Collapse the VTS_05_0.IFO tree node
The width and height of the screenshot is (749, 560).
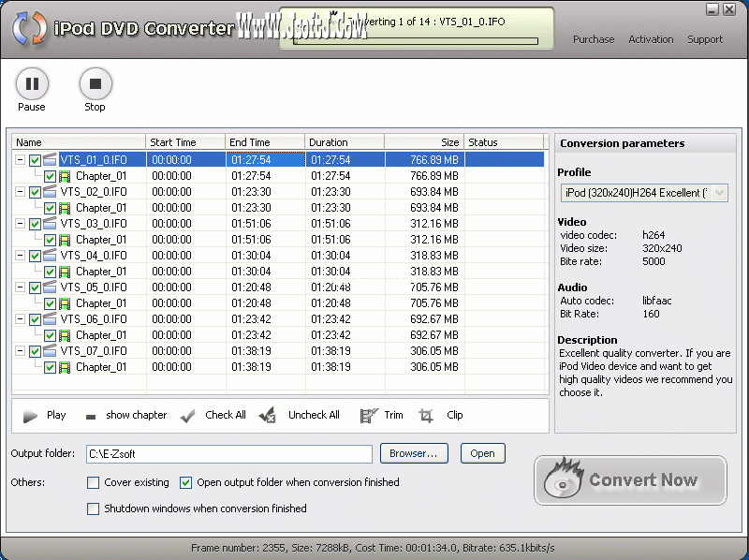[x=20, y=287]
